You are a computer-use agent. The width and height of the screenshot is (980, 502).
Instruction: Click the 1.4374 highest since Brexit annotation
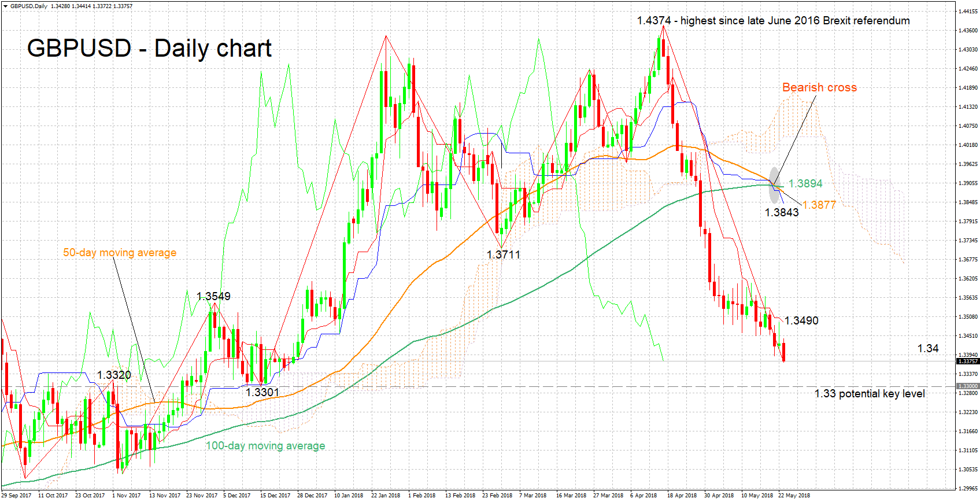(773, 21)
